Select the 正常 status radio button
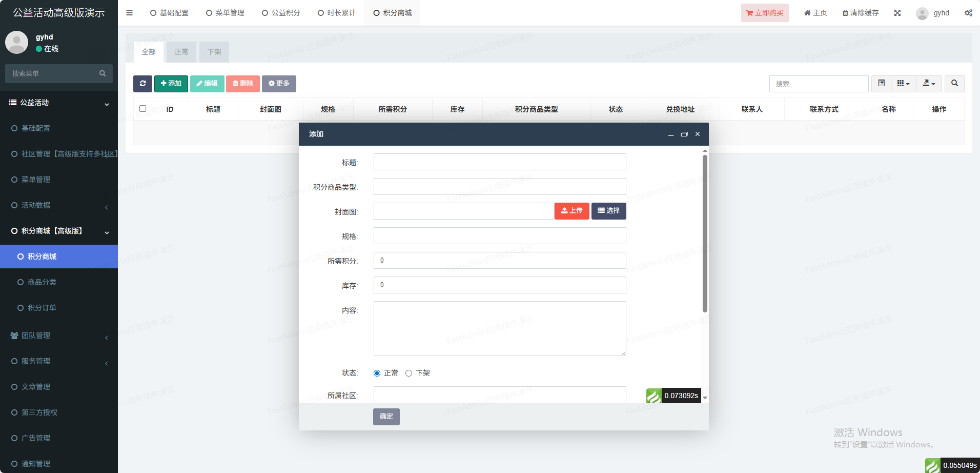The image size is (980, 473). point(377,373)
